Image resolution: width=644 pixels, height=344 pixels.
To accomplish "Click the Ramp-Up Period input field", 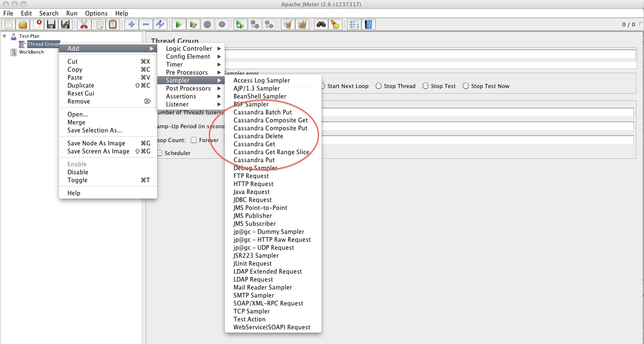I will click(477, 126).
